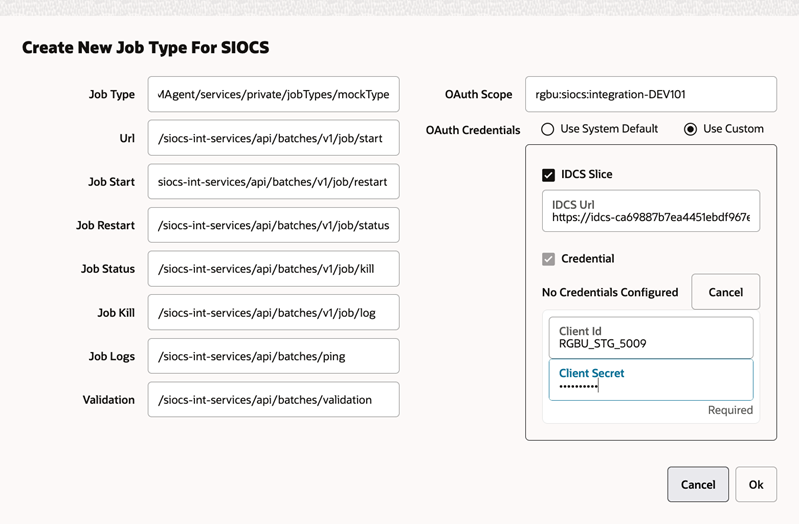Viewport: 799px width, 524px height.
Task: Click the 'Job Logs' label
Action: point(112,356)
